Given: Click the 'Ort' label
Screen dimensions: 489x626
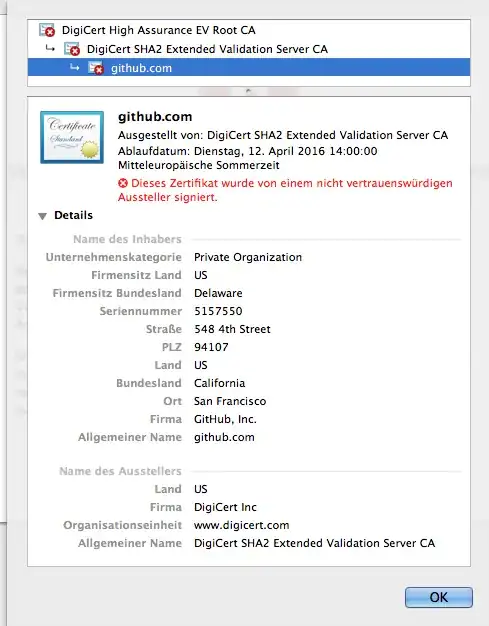Looking at the screenshot, I should point(172,401).
